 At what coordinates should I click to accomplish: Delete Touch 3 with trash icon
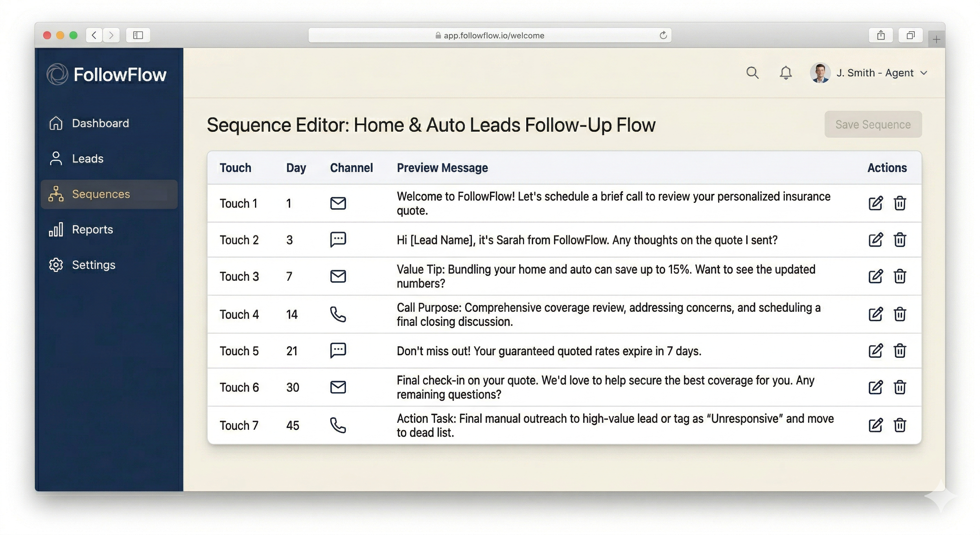900,277
